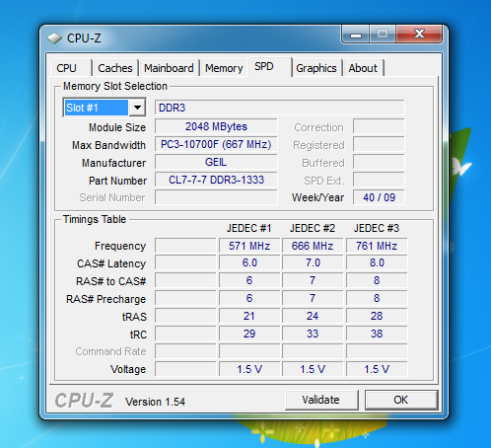Open the Slot #1 dropdown arrow
Screen dimensions: 491x448
coord(137,108)
